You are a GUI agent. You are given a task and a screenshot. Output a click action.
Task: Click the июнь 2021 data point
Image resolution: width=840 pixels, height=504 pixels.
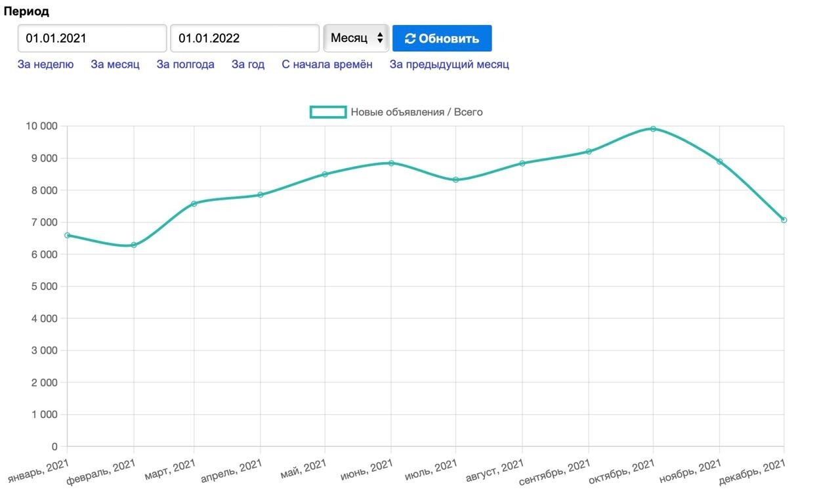391,163
